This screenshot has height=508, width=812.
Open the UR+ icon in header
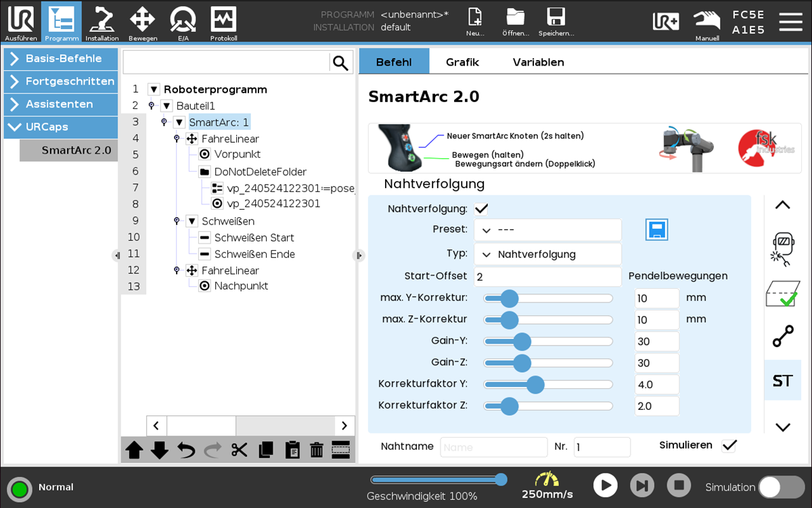click(666, 22)
